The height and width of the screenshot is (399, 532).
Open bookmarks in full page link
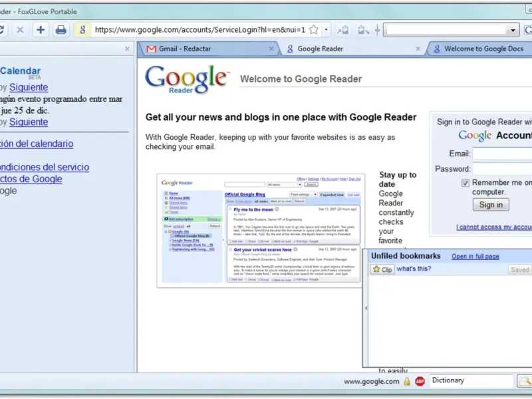475,257
